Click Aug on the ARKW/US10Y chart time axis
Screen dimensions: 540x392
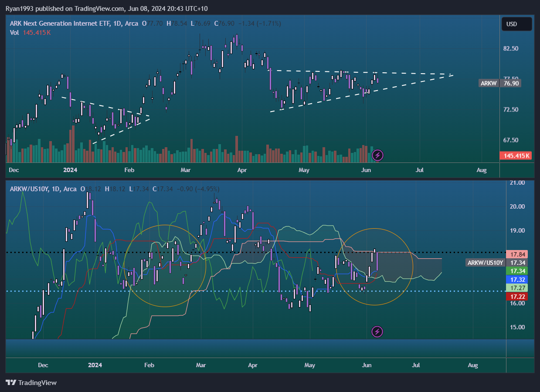coord(472,365)
